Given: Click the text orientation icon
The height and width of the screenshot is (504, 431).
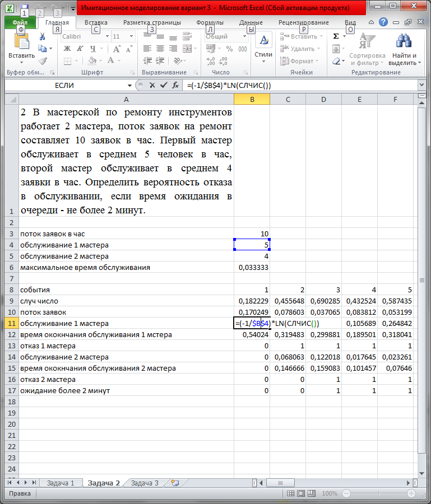Looking at the screenshot, I should [x=178, y=60].
